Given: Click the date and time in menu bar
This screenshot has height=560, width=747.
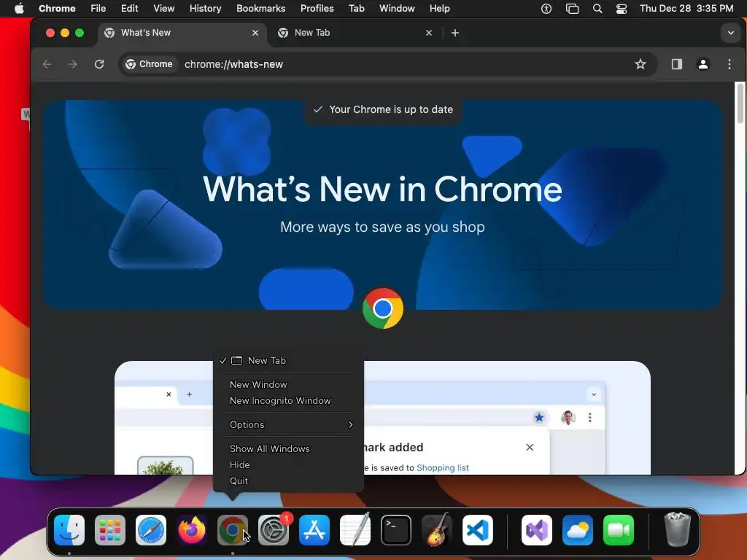Looking at the screenshot, I should (686, 9).
